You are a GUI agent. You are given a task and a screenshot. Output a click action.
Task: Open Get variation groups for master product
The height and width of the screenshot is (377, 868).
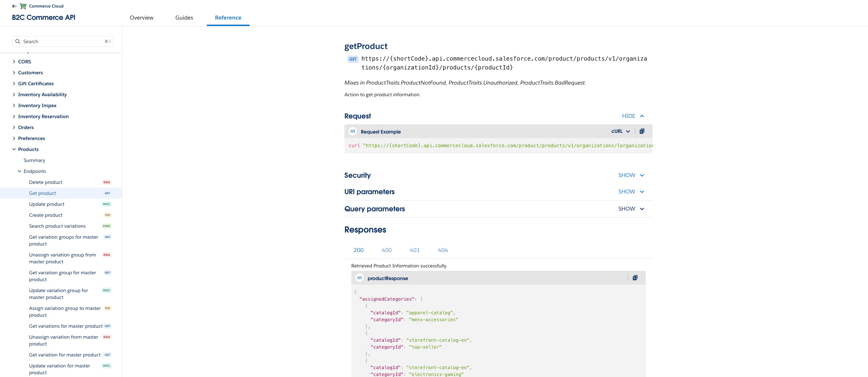[64, 240]
